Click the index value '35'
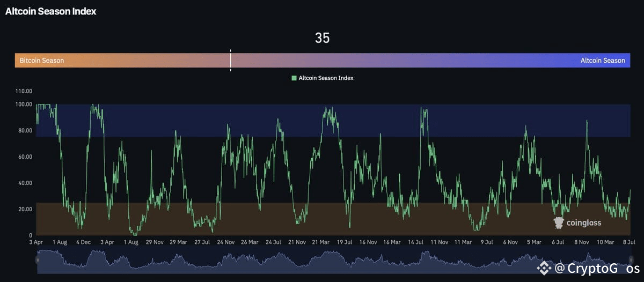The image size is (644, 282). 323,38
